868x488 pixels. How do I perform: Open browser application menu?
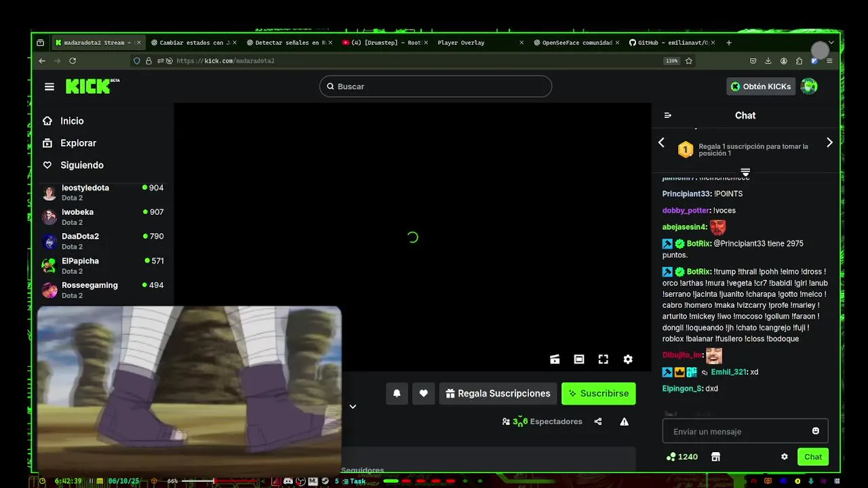coord(829,61)
